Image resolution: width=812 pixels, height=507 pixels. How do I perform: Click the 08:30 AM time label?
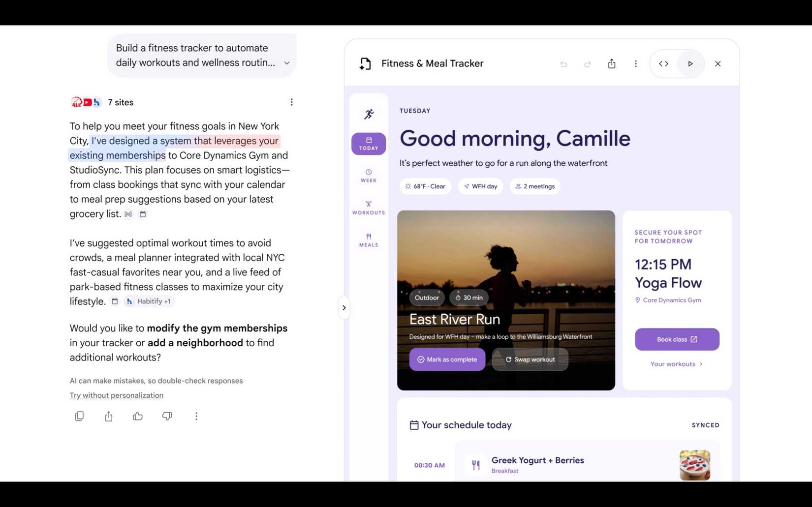click(x=429, y=465)
